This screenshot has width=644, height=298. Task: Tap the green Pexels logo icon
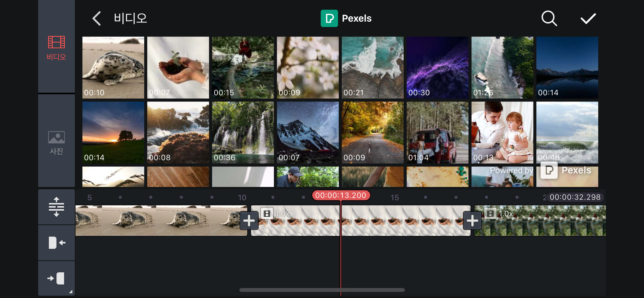(x=329, y=18)
